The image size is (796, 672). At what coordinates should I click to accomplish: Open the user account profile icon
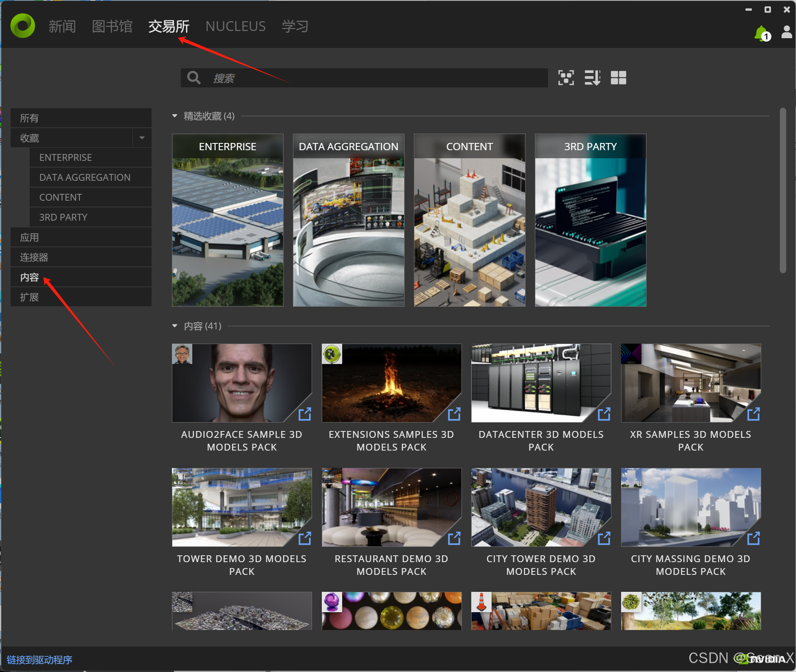[786, 32]
